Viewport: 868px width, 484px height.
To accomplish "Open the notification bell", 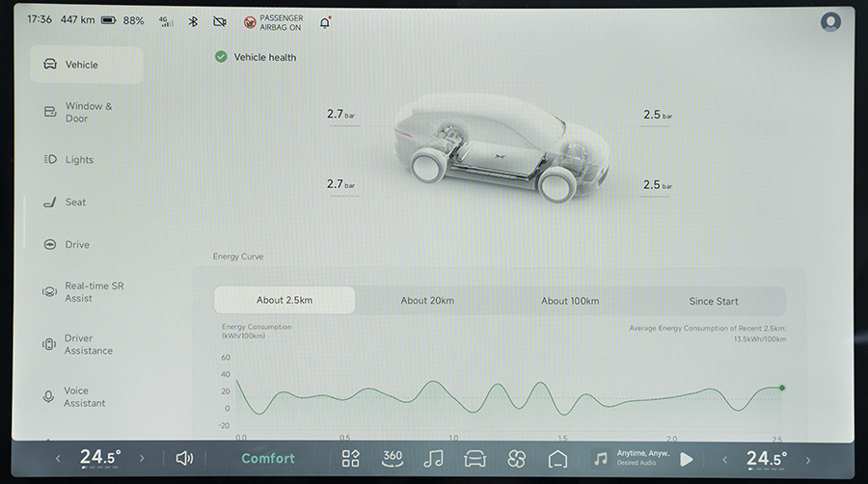I will coord(325,21).
